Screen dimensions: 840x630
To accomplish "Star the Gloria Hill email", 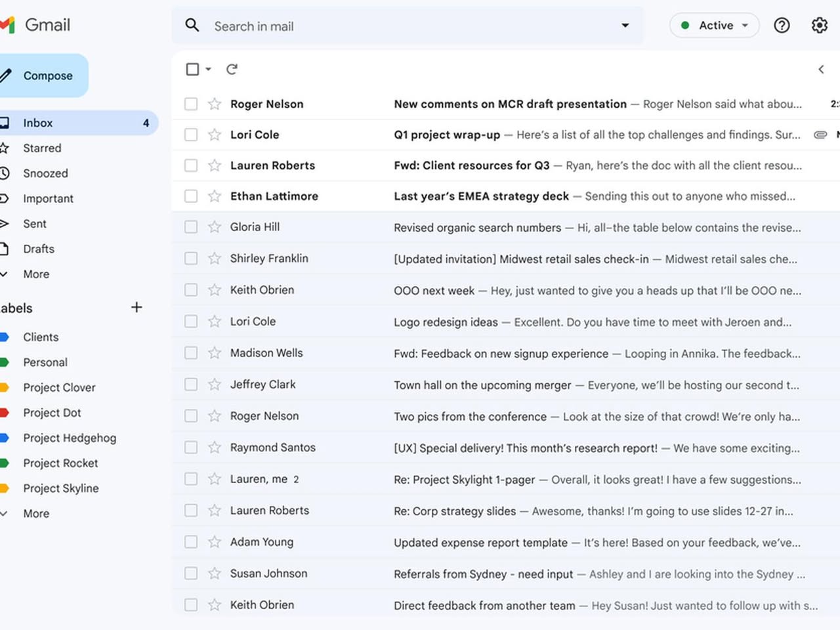I will 215,227.
